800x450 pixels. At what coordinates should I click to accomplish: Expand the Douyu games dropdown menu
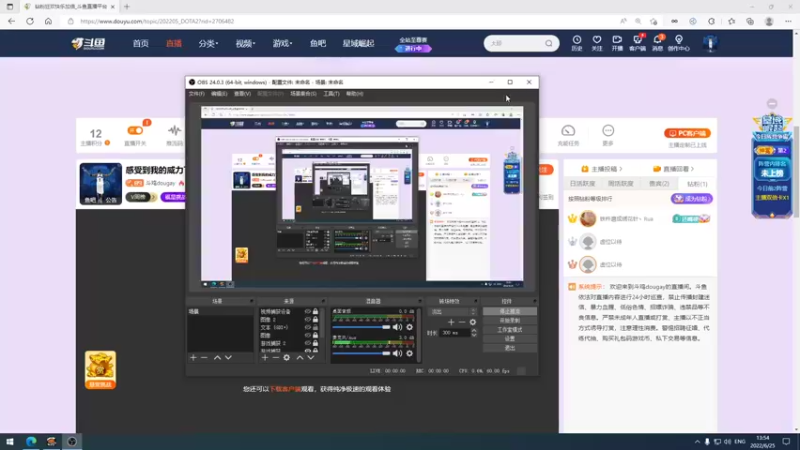point(282,43)
